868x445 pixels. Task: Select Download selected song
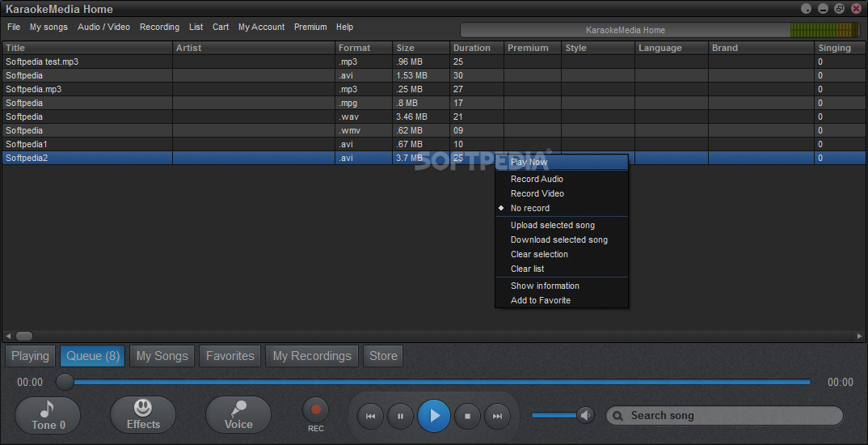tap(562, 240)
